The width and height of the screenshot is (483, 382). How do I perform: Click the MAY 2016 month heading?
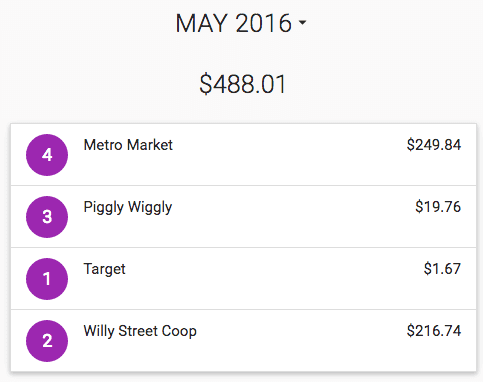(234, 23)
